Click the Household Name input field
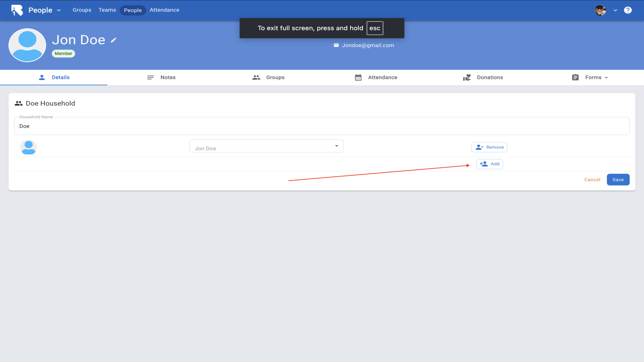 (322, 126)
